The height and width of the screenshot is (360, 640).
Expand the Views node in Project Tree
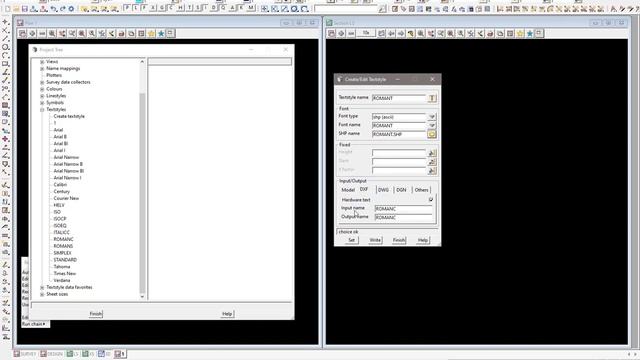pyautogui.click(x=42, y=62)
